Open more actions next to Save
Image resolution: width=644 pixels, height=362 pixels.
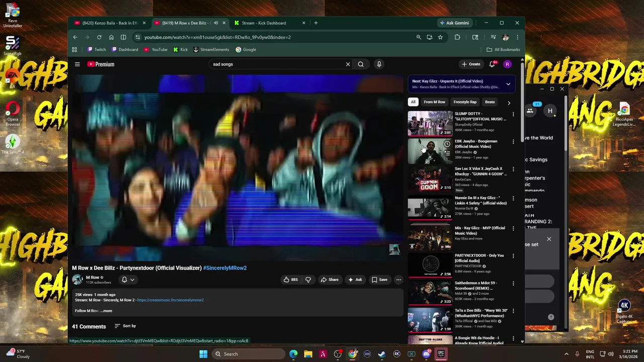click(398, 280)
